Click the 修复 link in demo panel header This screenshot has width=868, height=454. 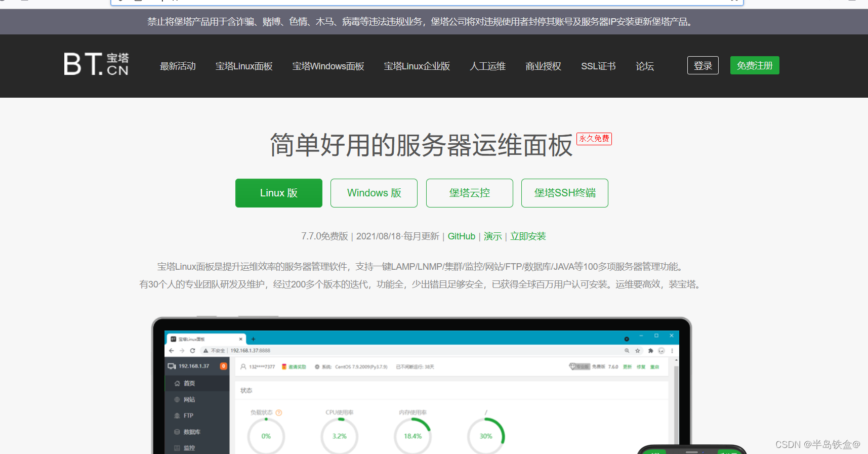pyautogui.click(x=641, y=367)
